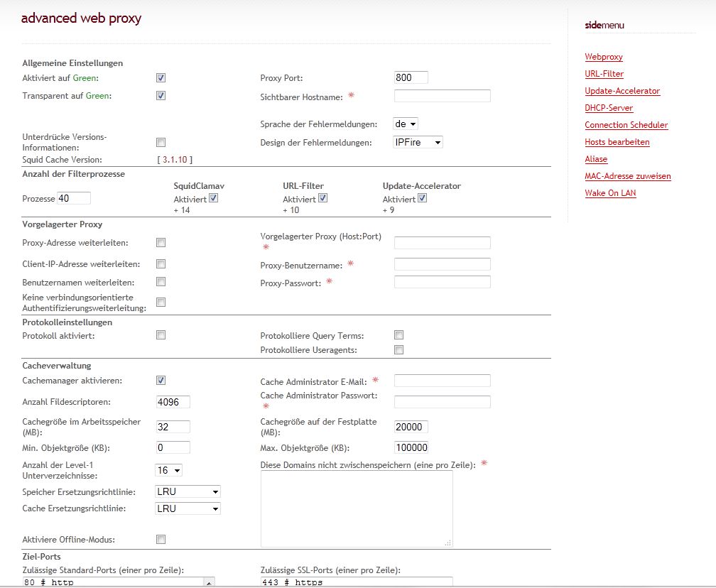Open the URL-Filter side menu link

(x=604, y=74)
